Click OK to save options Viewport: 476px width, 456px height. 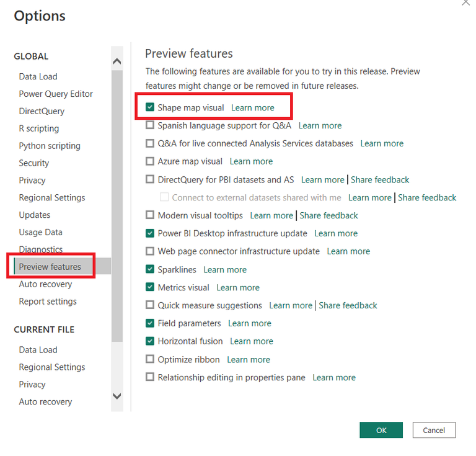(x=381, y=430)
